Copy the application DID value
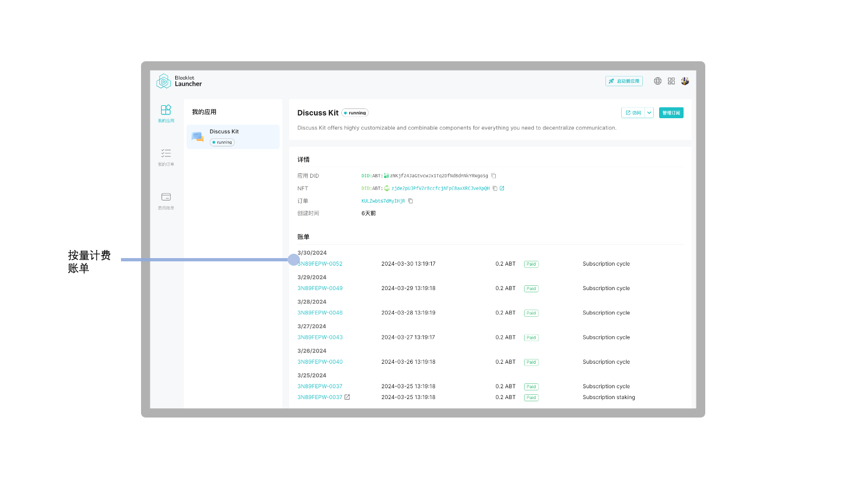 tap(494, 176)
